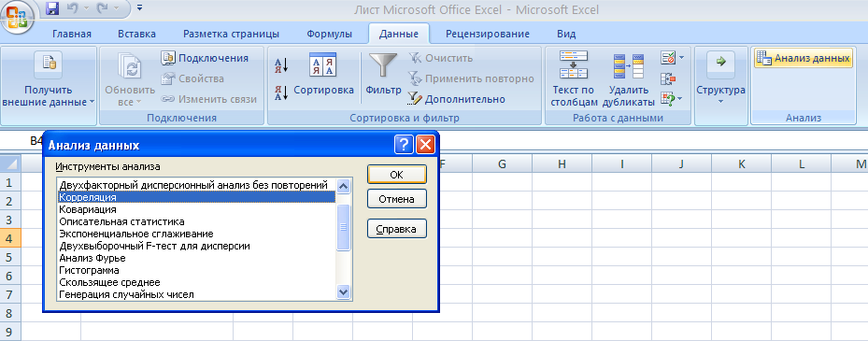This screenshot has height=341, width=868.
Task: Click the Свойства properties command
Action: (192, 78)
